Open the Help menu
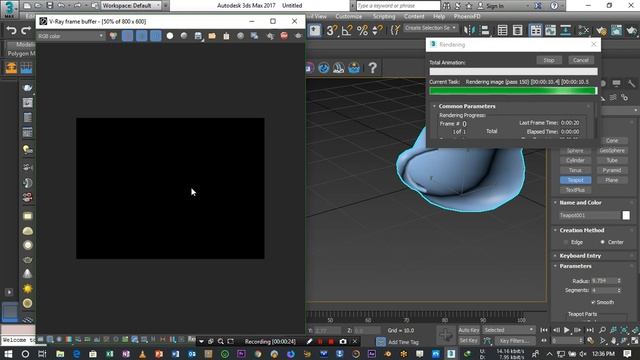This screenshot has width=640, height=360. (x=439, y=16)
